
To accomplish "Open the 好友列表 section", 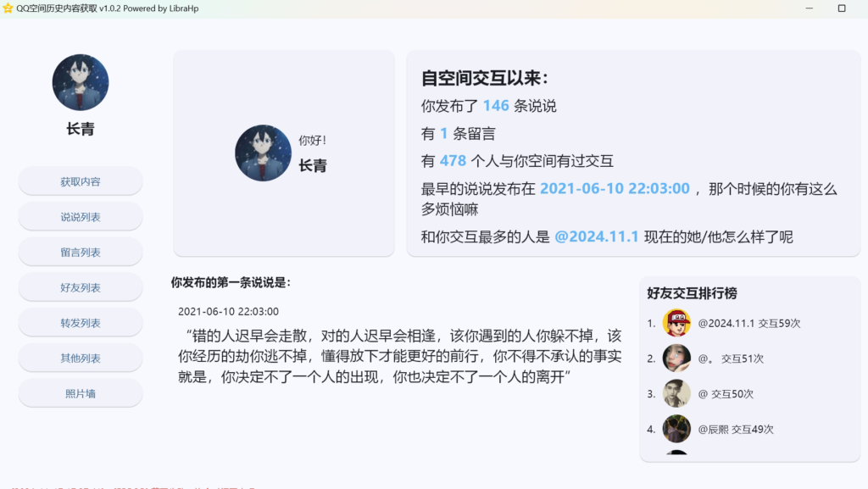I will tap(81, 287).
